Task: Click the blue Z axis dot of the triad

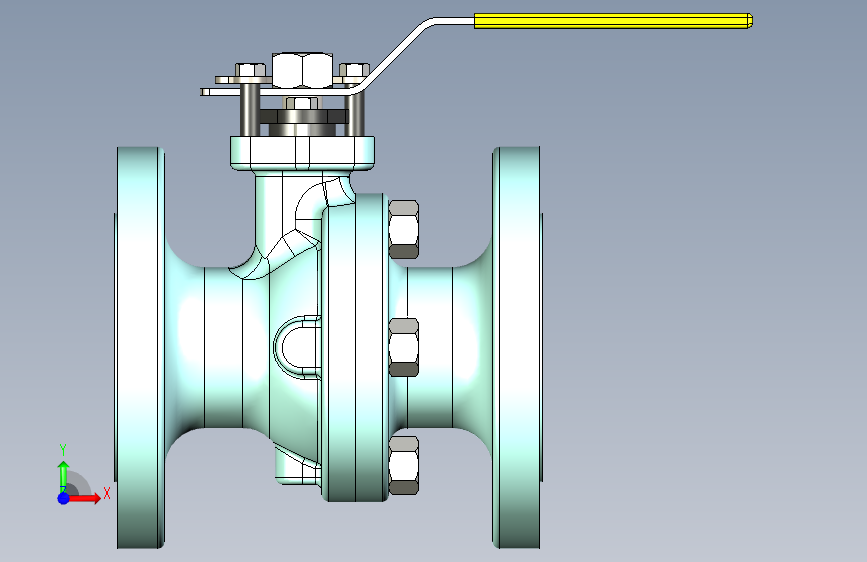Action: (64, 498)
